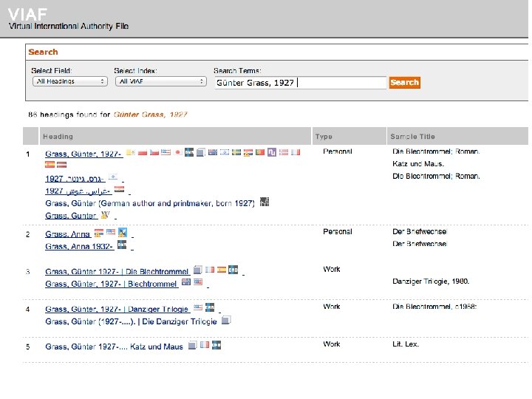Click the Egyptian flag icon beside Arabic heading
Image resolution: width=532 pixels, height=399 pixels.
pyautogui.click(x=120, y=189)
